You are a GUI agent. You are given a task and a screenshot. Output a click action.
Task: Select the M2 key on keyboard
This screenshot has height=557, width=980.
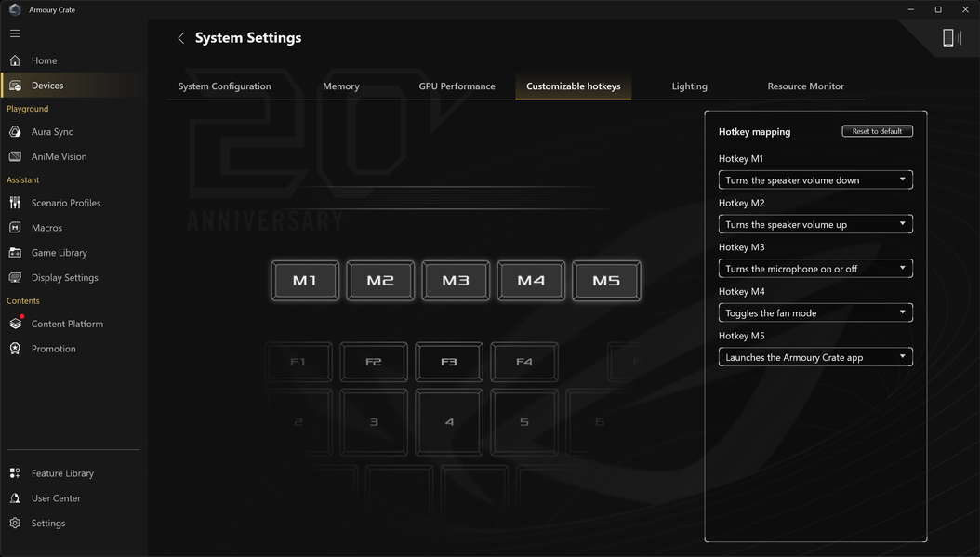click(x=380, y=281)
